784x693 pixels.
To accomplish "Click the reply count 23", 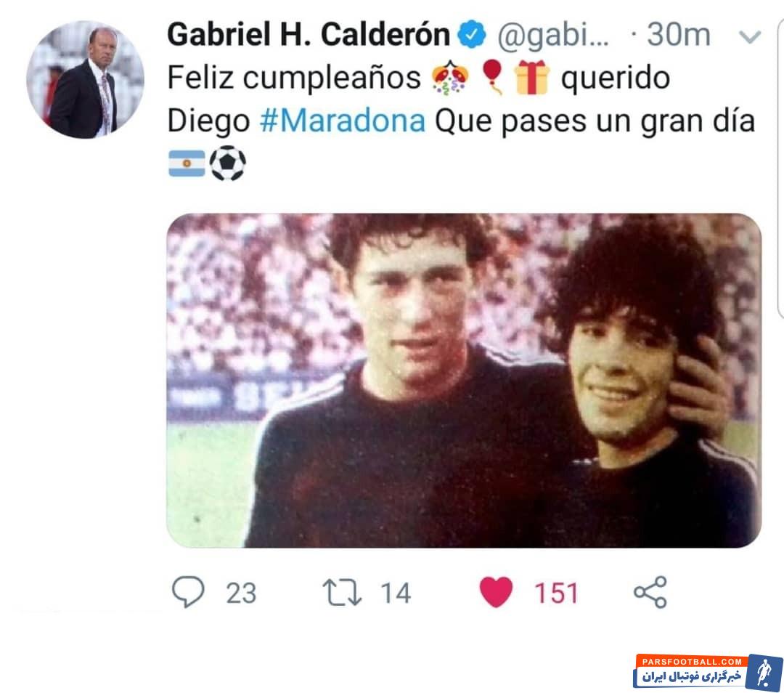I will pos(241,593).
